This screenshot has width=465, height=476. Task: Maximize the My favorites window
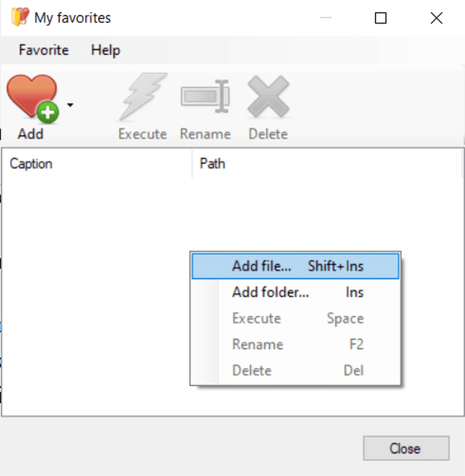coord(380,18)
